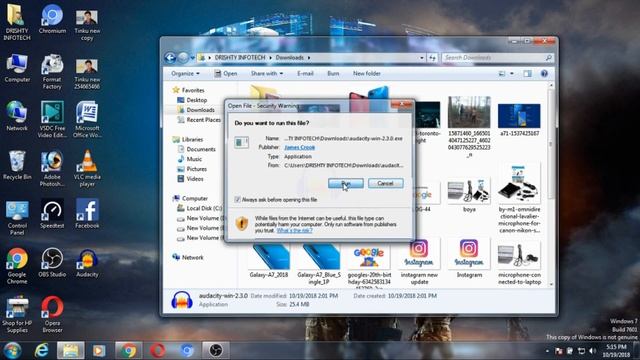Go back in Explorer navigation
This screenshot has width=640, height=360.
(x=170, y=58)
